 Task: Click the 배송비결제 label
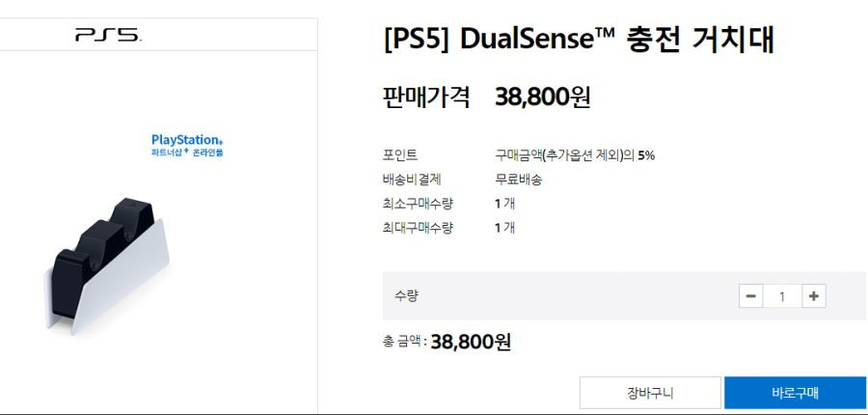pos(412,180)
